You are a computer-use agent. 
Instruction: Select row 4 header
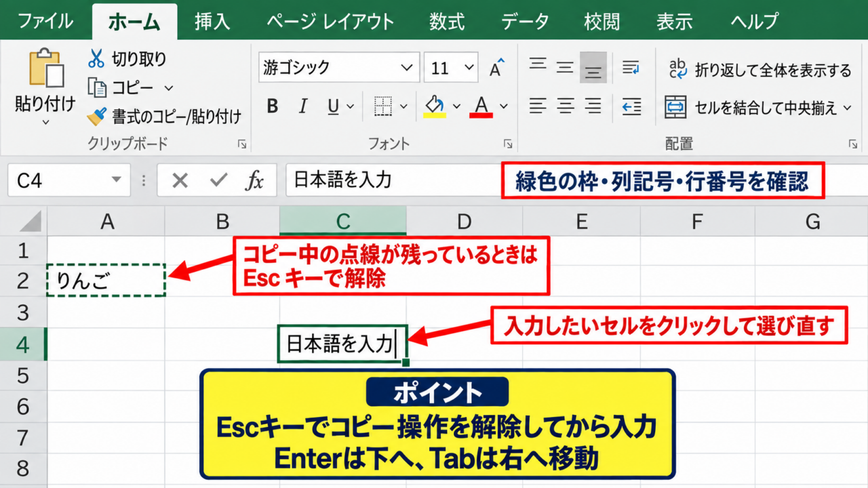point(23,345)
